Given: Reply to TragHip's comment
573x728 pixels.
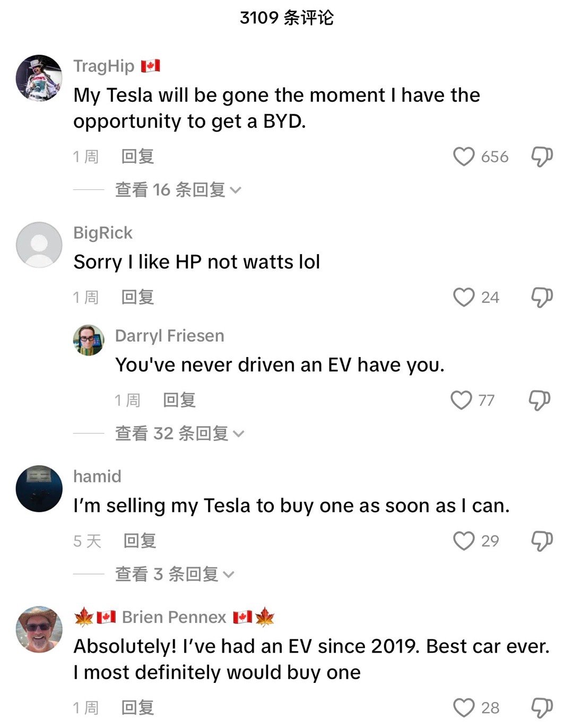Looking at the screenshot, I should point(137,157).
